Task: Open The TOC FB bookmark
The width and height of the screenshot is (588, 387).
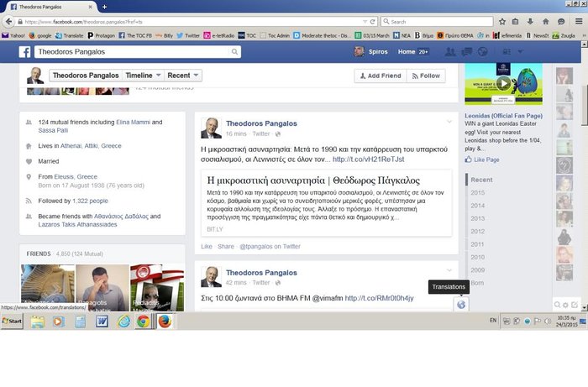Action: pyautogui.click(x=135, y=35)
